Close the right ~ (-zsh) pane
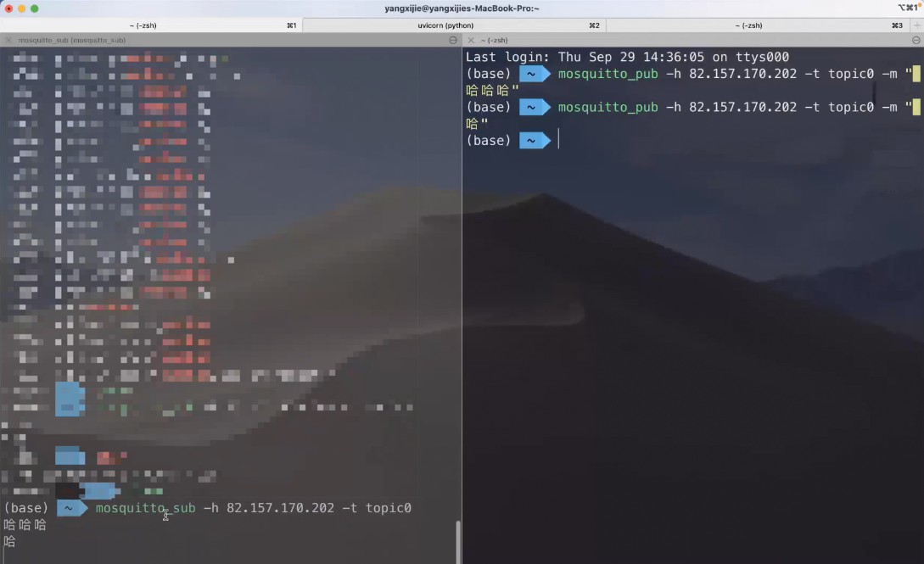Screen dimensions: 924x564 click(x=471, y=40)
